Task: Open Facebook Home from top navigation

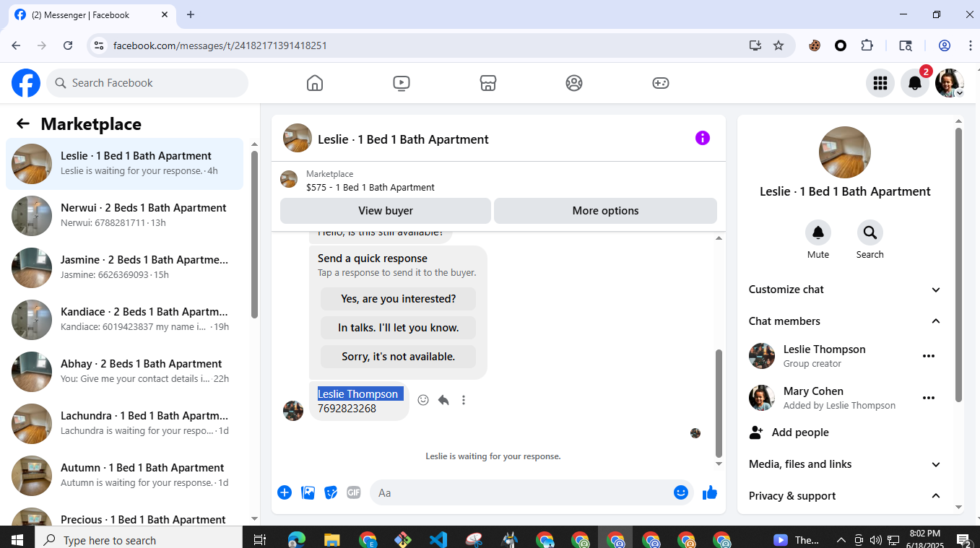Action: point(315,83)
